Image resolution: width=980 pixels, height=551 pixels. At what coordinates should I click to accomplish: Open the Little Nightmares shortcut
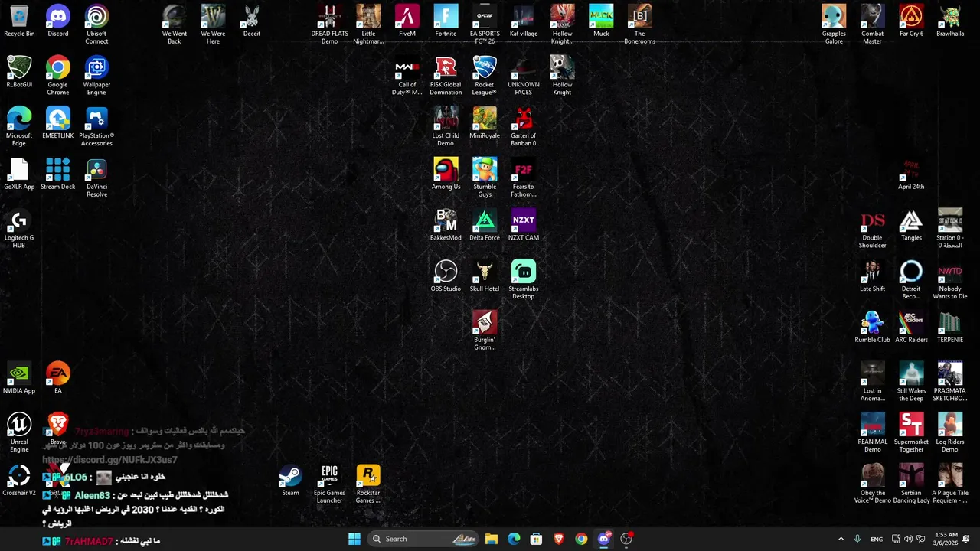[368, 24]
